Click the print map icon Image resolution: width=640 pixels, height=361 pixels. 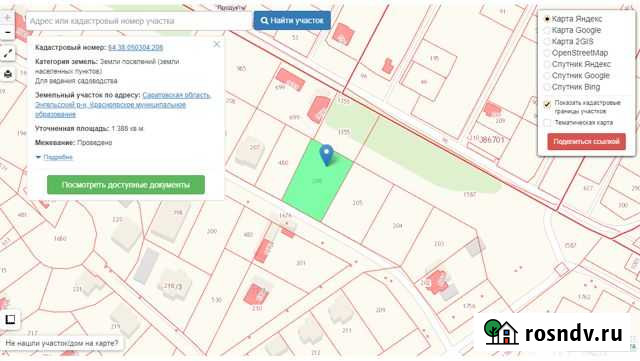pos(8,74)
